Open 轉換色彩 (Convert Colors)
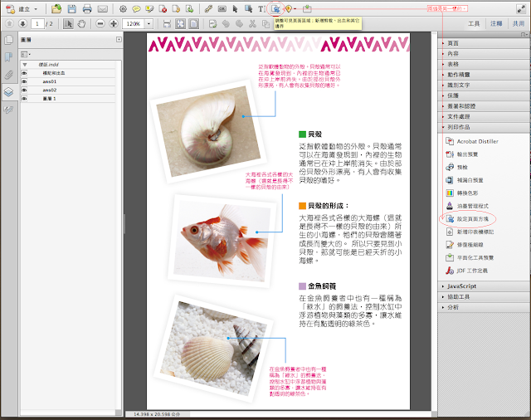The image size is (531, 420). click(x=462, y=193)
